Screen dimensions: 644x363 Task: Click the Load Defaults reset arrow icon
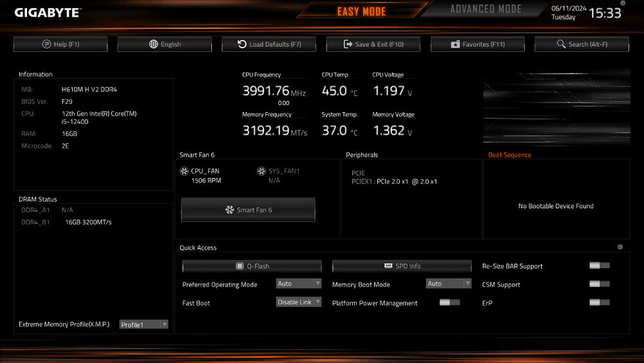242,44
